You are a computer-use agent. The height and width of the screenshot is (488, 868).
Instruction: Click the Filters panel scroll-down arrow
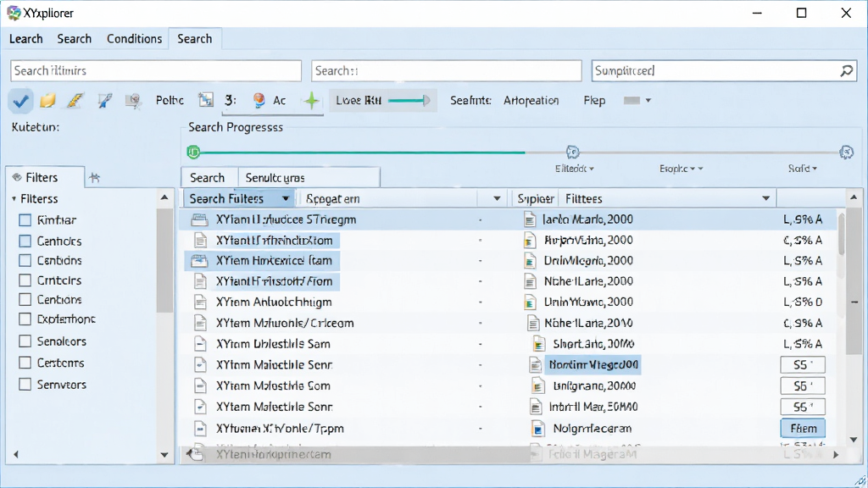click(164, 455)
